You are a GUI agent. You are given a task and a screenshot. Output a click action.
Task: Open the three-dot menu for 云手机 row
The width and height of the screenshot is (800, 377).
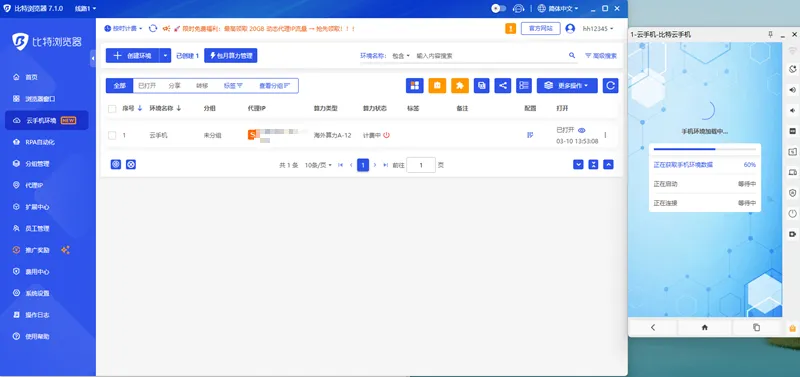606,135
